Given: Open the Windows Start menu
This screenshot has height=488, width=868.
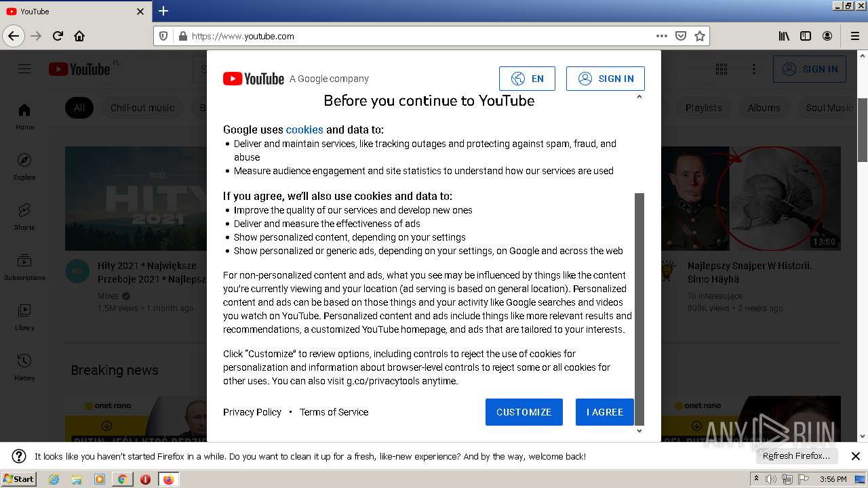Looking at the screenshot, I should 18,479.
